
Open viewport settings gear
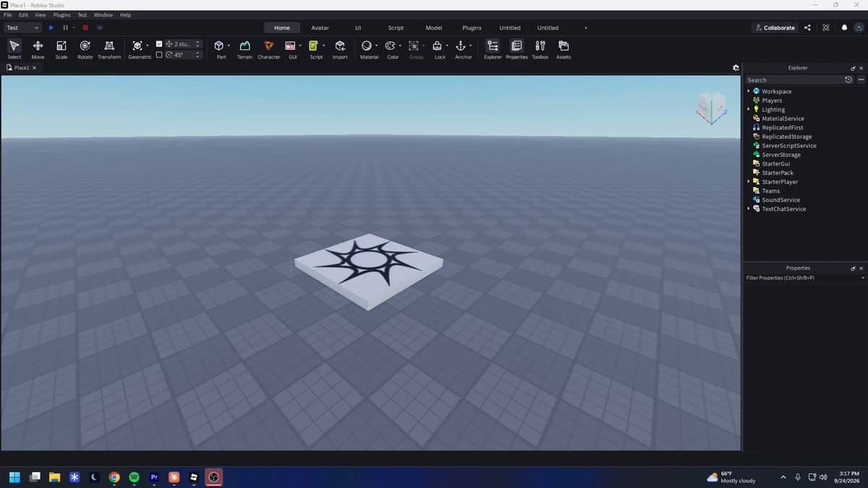tap(736, 67)
